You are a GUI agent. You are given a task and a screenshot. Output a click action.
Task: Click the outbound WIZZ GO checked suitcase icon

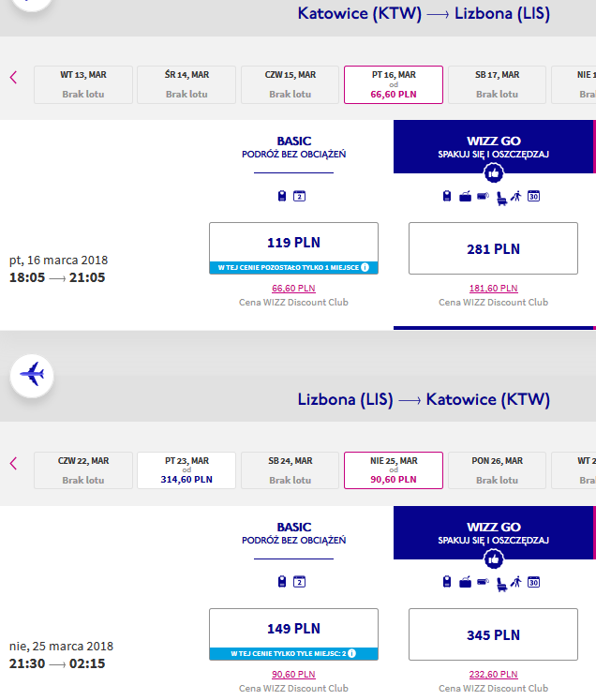(x=465, y=196)
